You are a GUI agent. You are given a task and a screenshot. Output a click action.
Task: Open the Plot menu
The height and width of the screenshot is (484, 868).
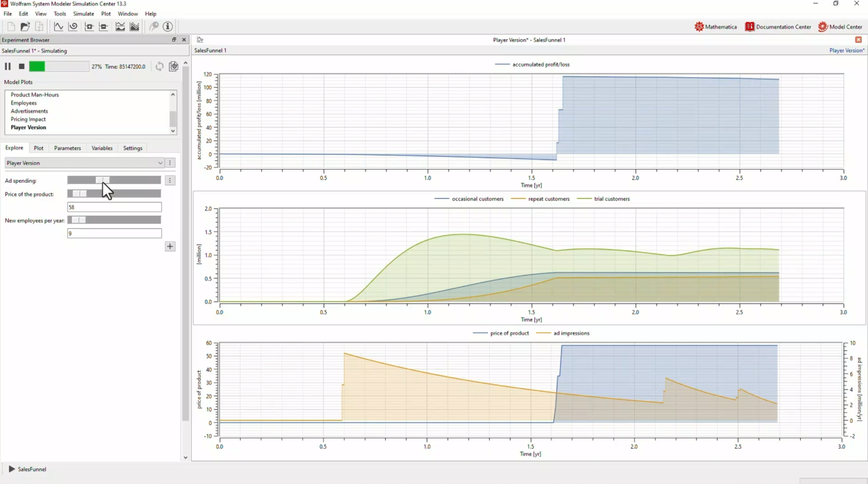[x=106, y=14]
